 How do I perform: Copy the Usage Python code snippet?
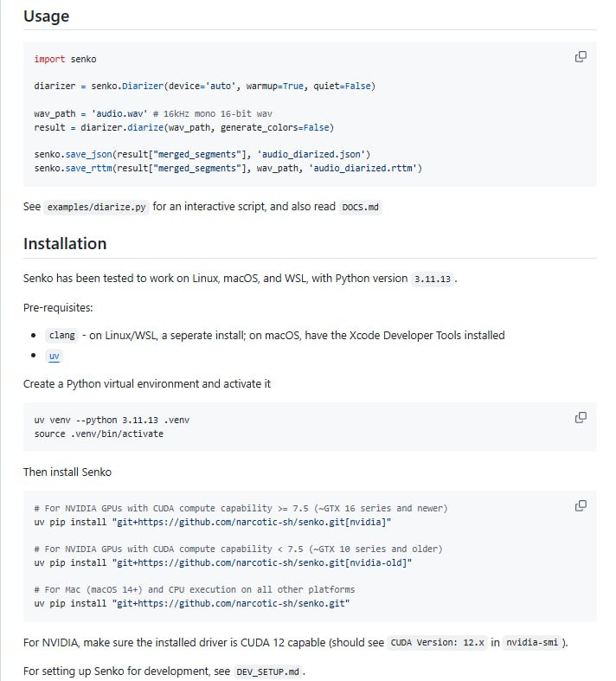(581, 57)
